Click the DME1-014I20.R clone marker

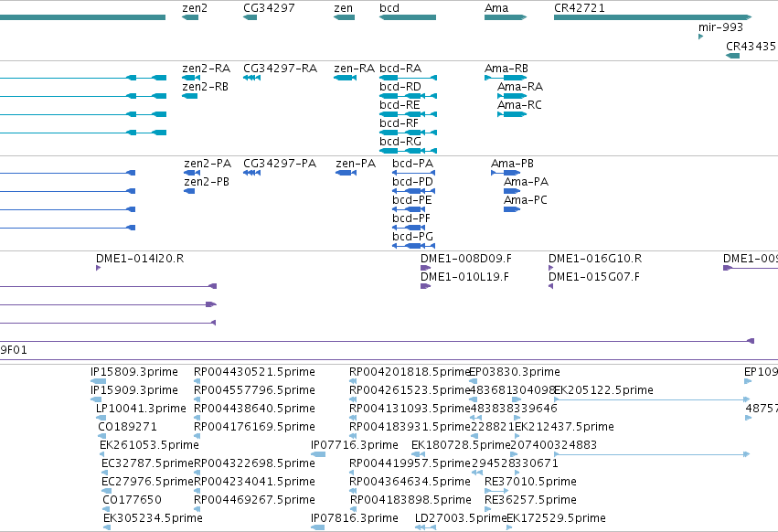point(98,268)
